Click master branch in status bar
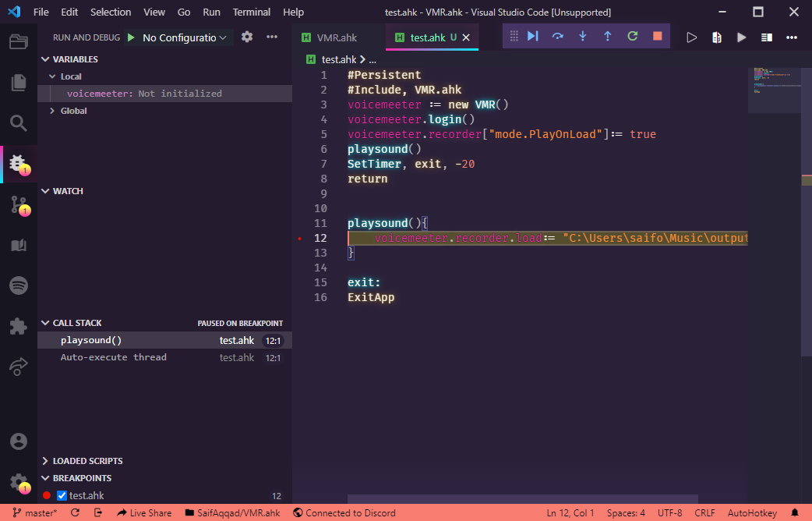 click(x=35, y=512)
